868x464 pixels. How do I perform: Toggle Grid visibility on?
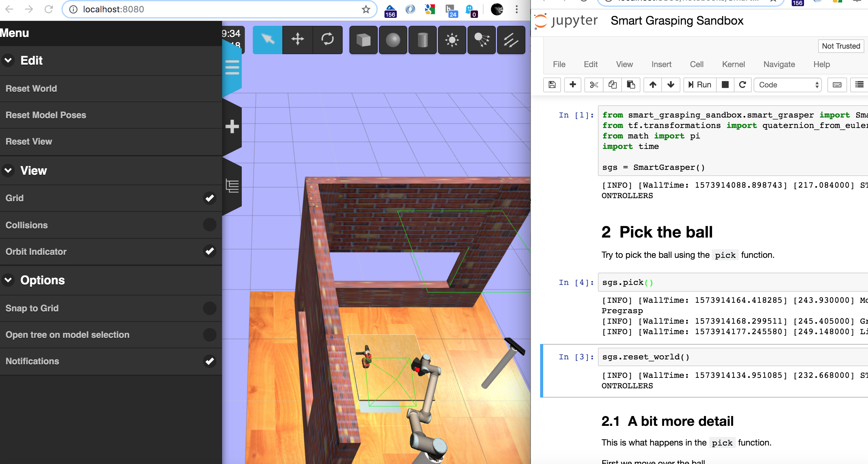tap(209, 198)
